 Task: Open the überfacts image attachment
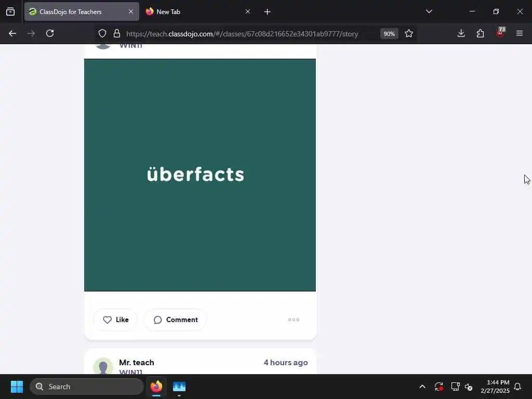200,175
